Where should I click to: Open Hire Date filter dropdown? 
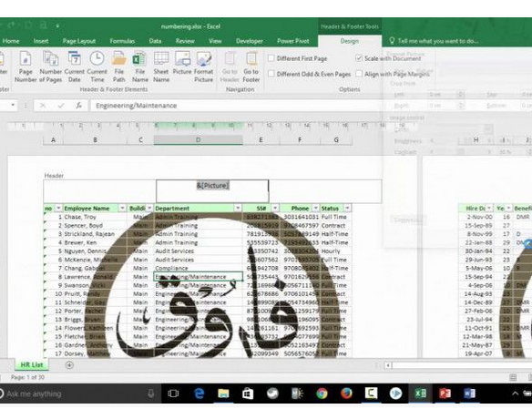pyautogui.click(x=489, y=208)
